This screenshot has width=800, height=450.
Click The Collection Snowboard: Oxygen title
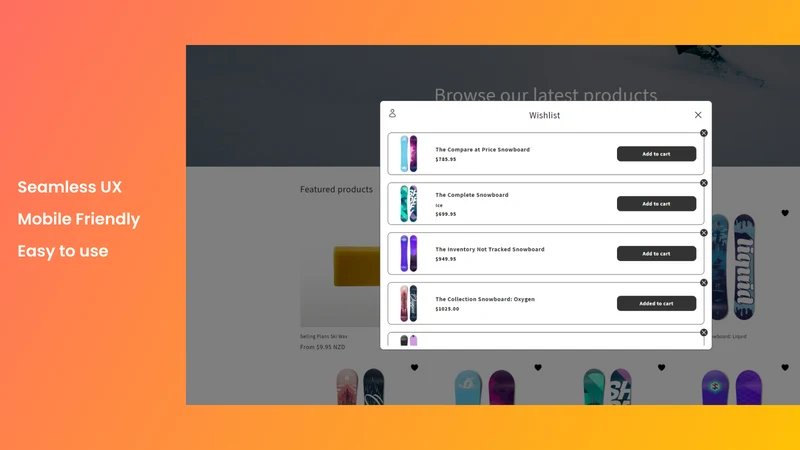coord(485,299)
